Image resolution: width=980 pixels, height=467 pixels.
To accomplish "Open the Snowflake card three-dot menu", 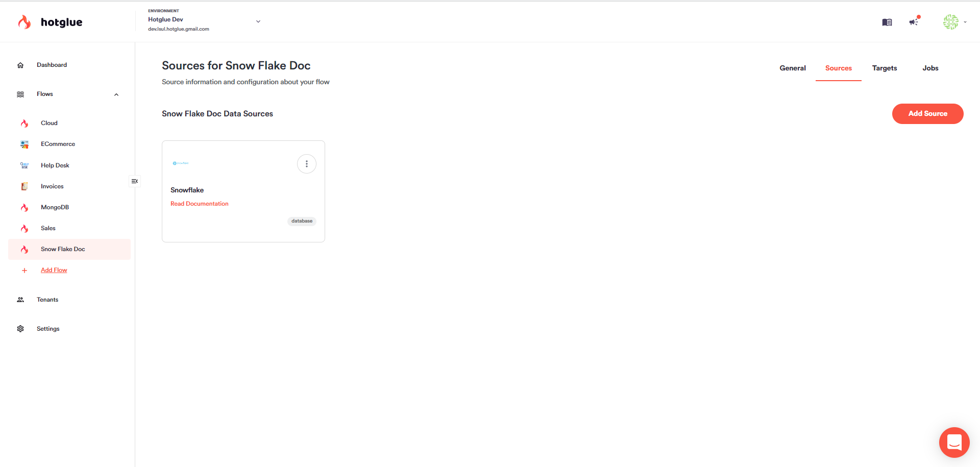I will click(307, 164).
